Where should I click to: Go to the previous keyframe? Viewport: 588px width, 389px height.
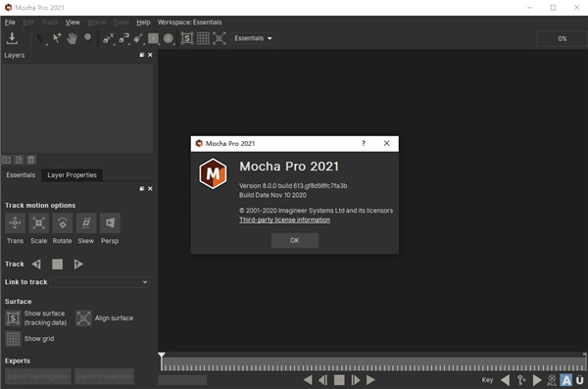click(506, 380)
